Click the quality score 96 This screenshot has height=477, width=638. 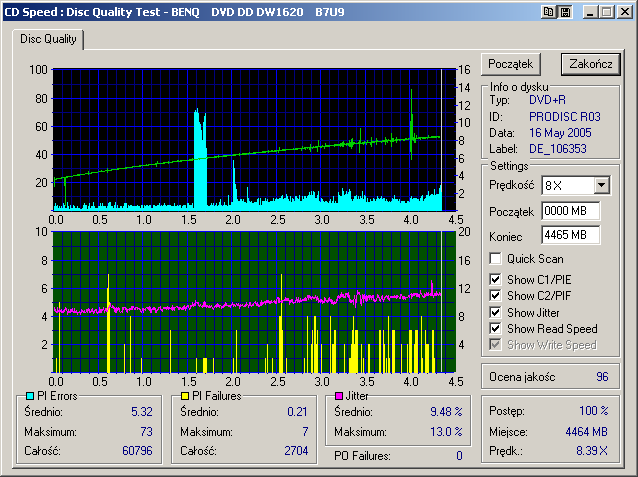point(602,377)
